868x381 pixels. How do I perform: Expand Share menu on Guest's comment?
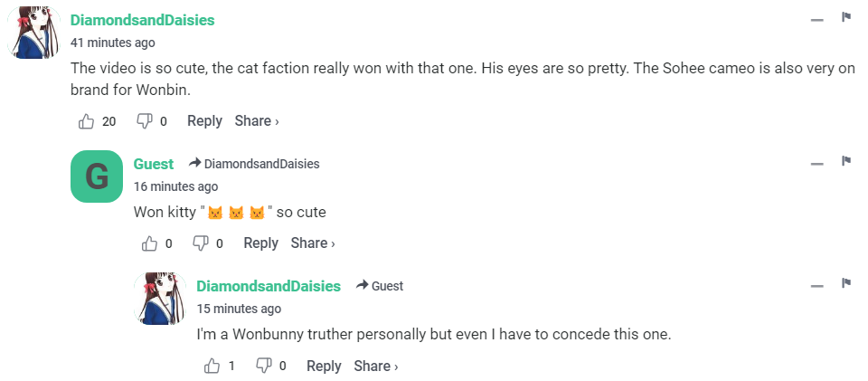(313, 243)
